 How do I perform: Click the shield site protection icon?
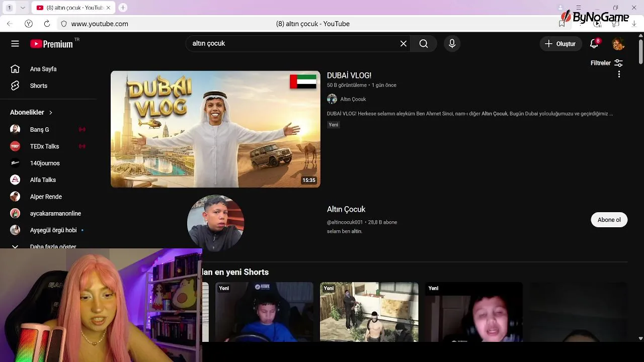coord(64,24)
